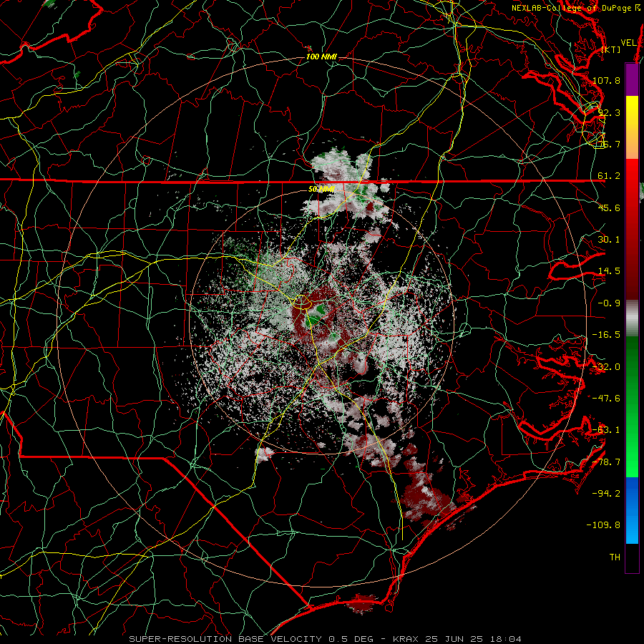Click the -94.2 velocity scale value
644x644 pixels.
point(606,493)
